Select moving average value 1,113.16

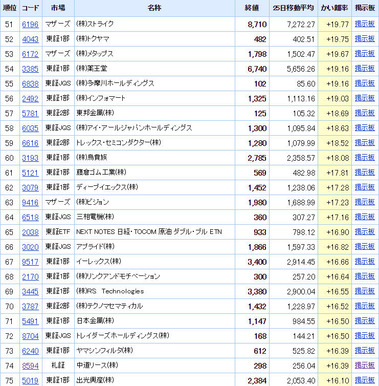pyautogui.click(x=301, y=99)
